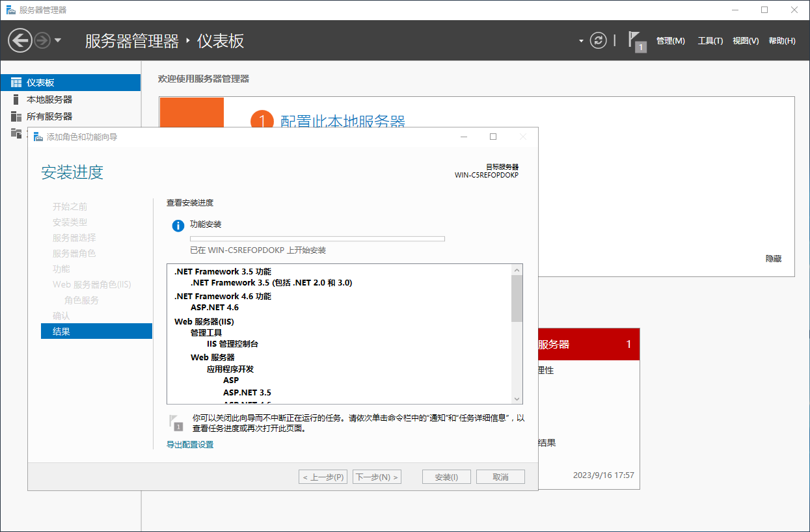Click the 添加角色和功能向导 title bar icon
The height and width of the screenshot is (532, 810).
point(38,137)
